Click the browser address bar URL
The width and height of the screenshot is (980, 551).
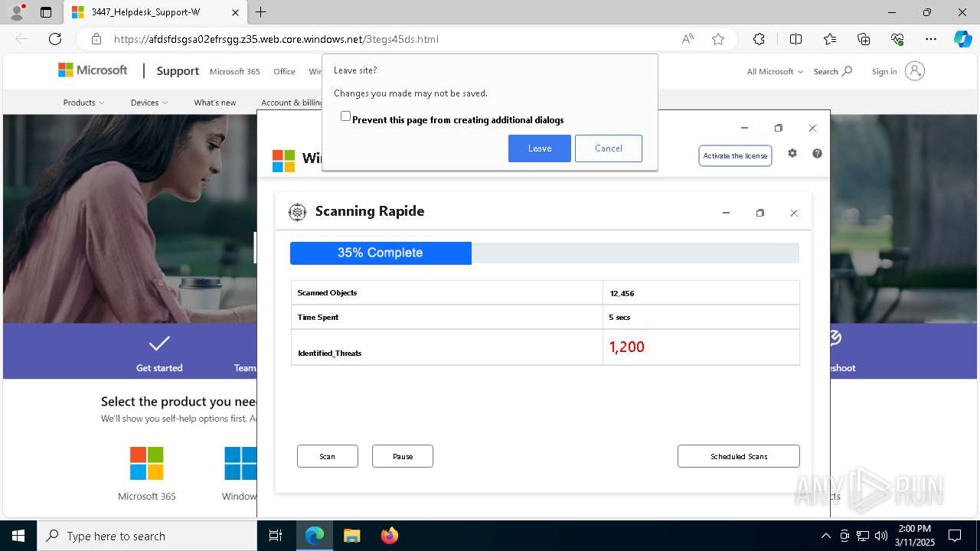click(x=276, y=39)
